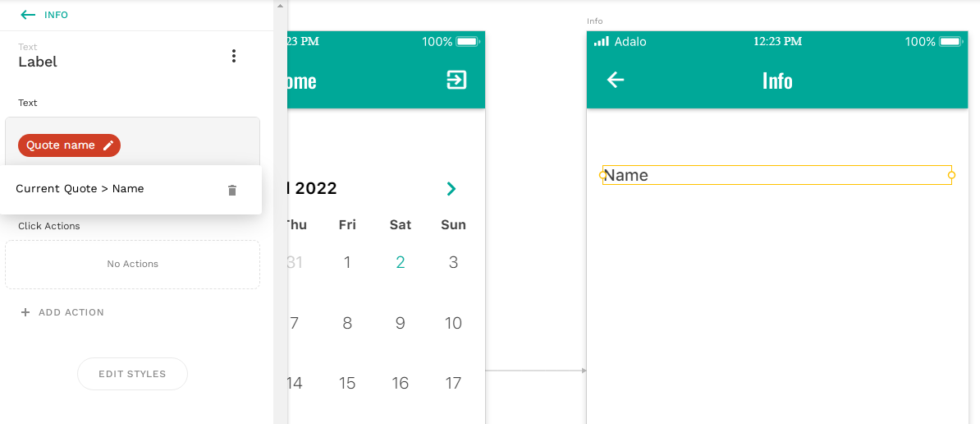Click the right resize handle of Name label

tap(952, 175)
